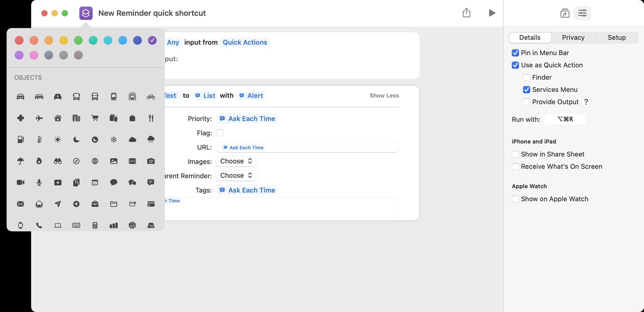644x312 pixels.
Task: Open the Alert output type selector
Action: (251, 95)
